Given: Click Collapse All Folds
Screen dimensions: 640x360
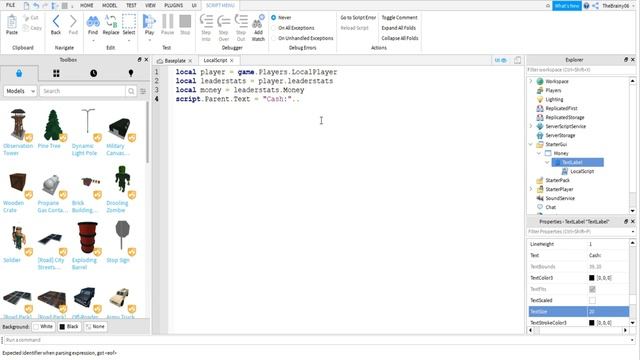Looking at the screenshot, I should coord(400,38).
